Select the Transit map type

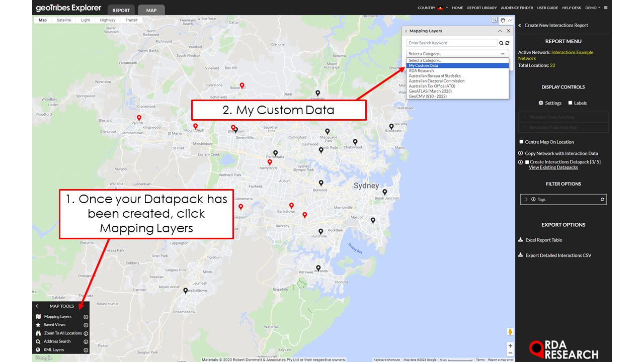(131, 20)
